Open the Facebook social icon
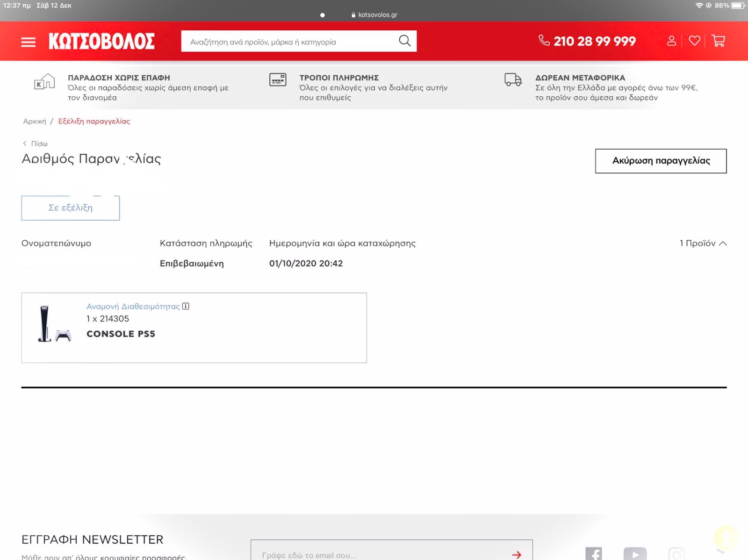This screenshot has width=748, height=560. coord(593,554)
